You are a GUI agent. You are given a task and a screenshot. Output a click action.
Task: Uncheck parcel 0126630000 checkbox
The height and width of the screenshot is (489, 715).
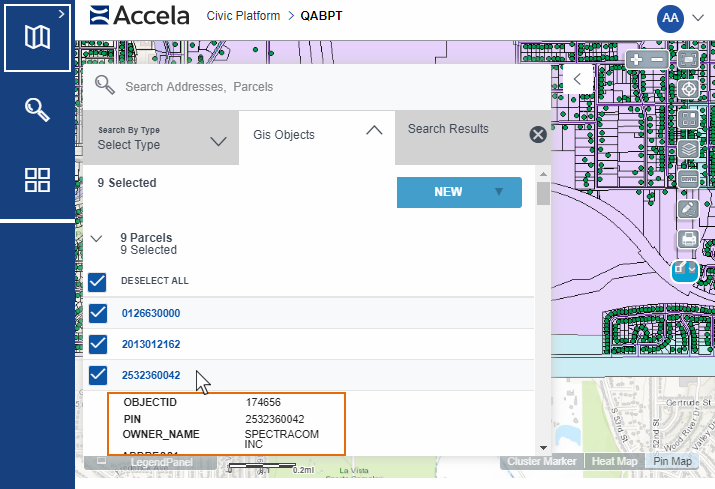point(98,313)
